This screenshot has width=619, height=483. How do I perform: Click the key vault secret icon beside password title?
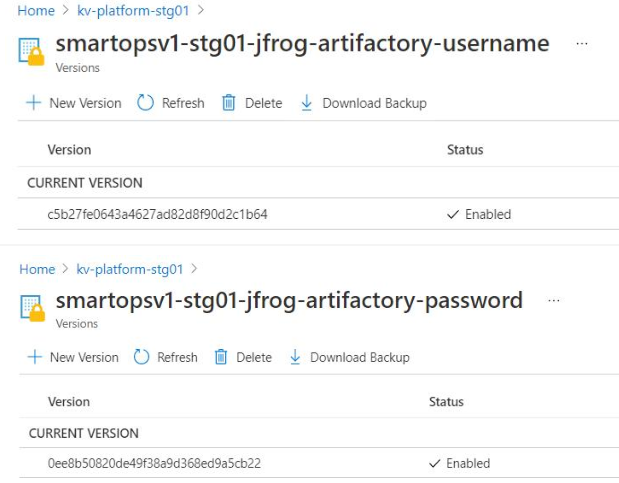33,308
